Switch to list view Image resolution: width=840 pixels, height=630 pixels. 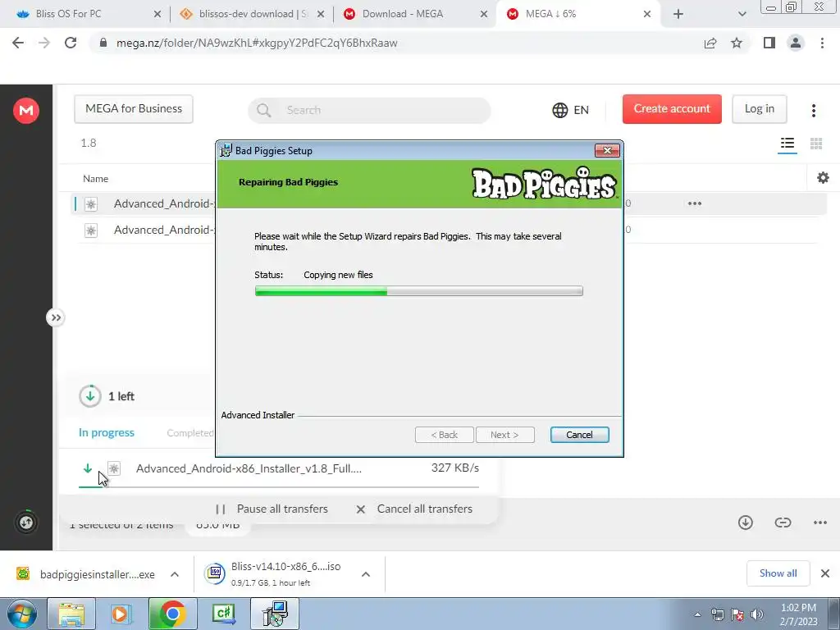coord(787,144)
